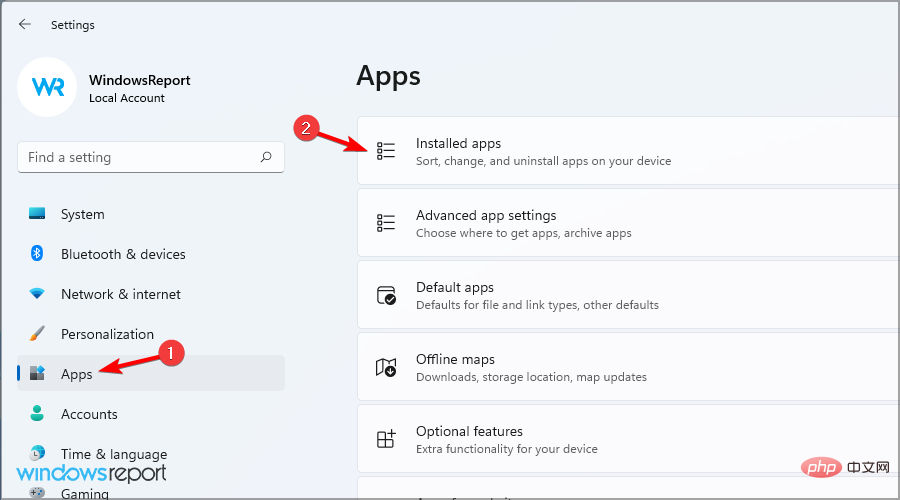Open the Default apps card
Image resolution: width=900 pixels, height=500 pixels.
point(629,295)
